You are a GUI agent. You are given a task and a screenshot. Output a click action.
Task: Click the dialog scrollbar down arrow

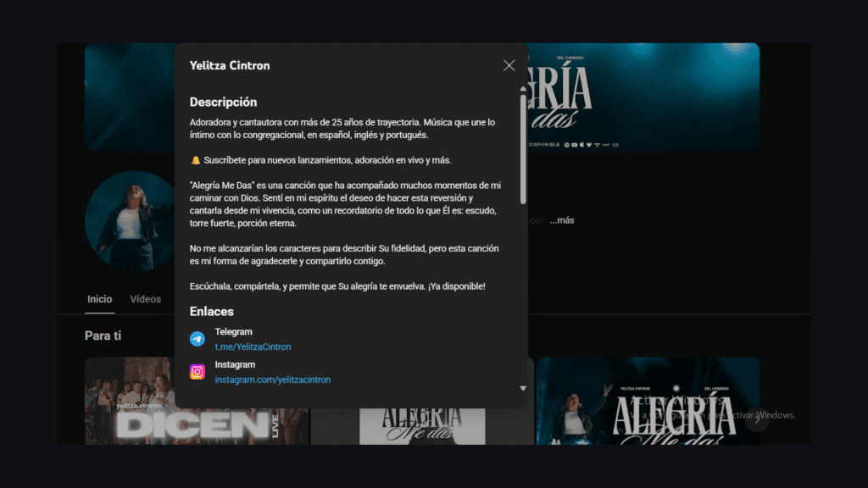(523, 388)
